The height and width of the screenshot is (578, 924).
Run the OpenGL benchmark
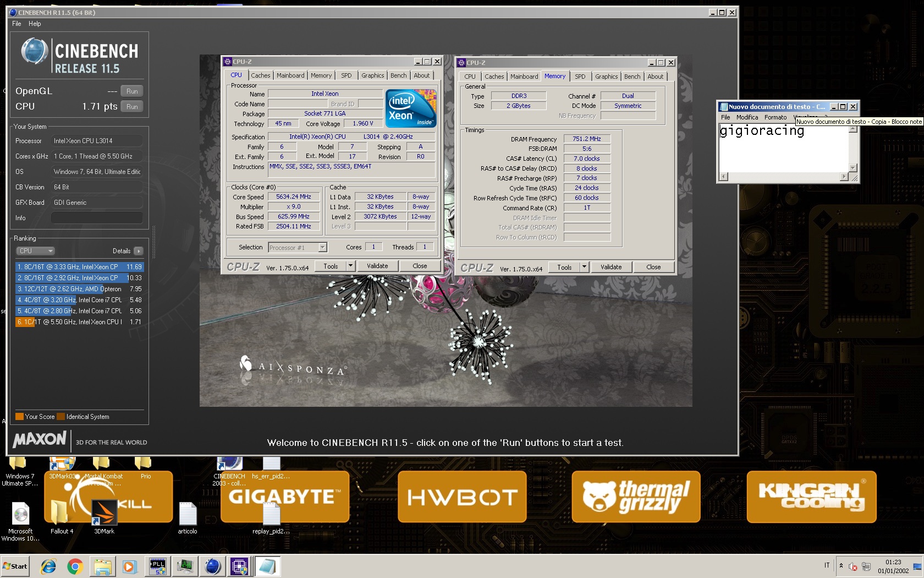132,91
